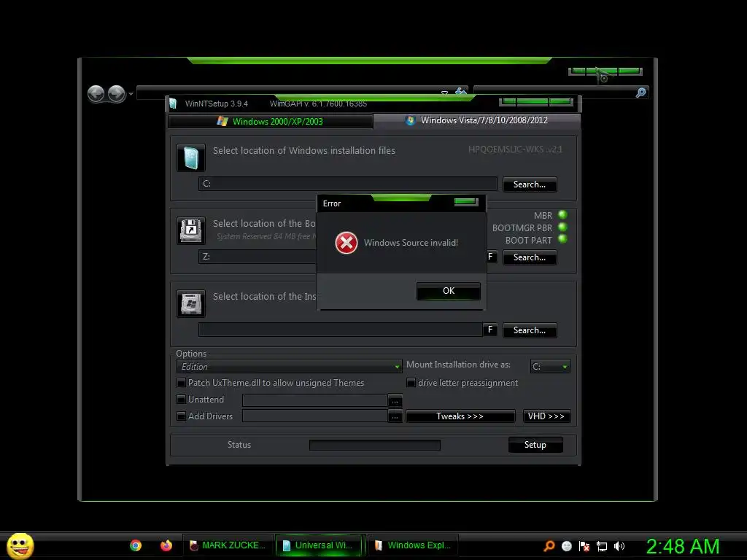The image size is (747, 560).
Task: Open the Tweaks >>> panel
Action: [x=460, y=416]
